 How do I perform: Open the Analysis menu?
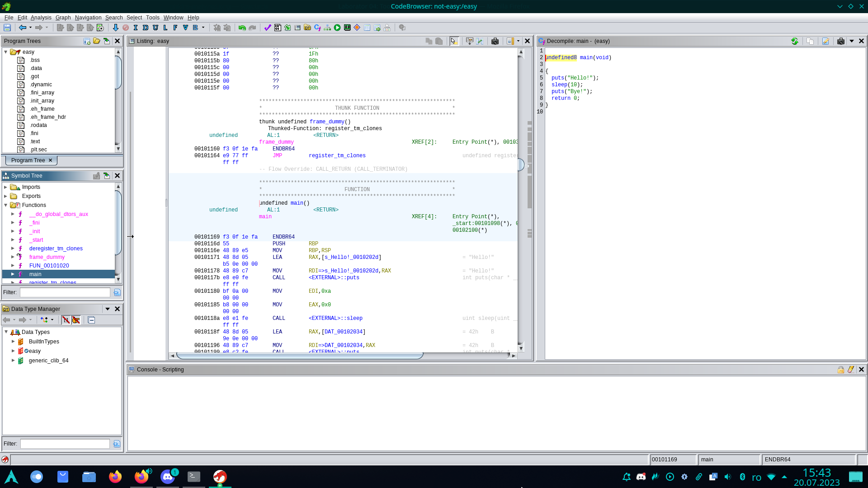(41, 18)
